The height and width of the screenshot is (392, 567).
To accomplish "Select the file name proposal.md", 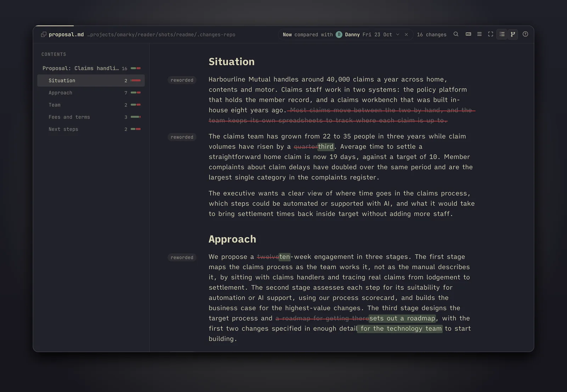I will pos(66,34).
